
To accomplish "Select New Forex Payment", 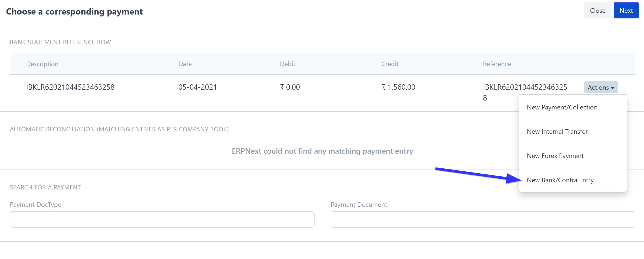I will (555, 156).
